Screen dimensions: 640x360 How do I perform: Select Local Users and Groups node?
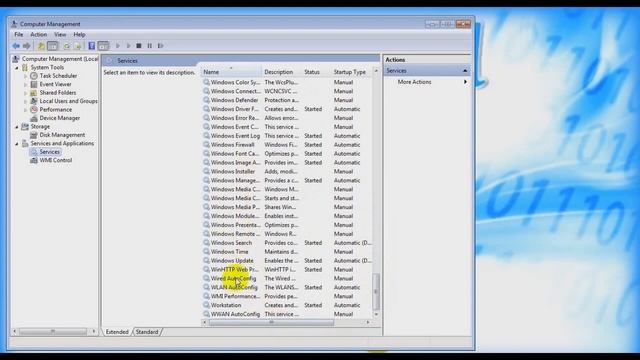point(68,101)
